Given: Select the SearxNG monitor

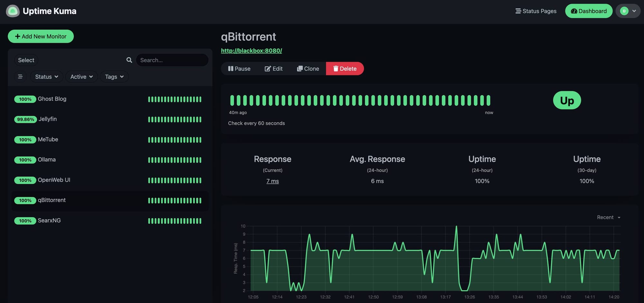Looking at the screenshot, I should pos(110,221).
